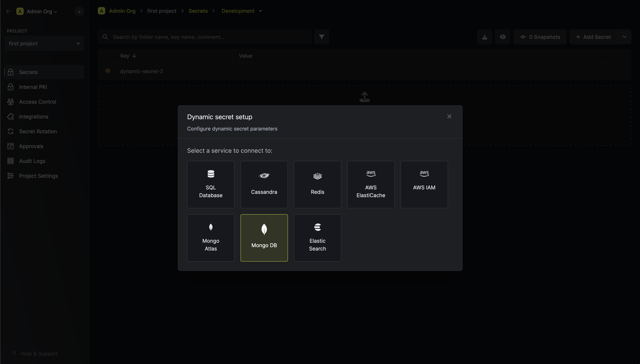Open the Admin Org organization switcher

pyautogui.click(x=37, y=11)
